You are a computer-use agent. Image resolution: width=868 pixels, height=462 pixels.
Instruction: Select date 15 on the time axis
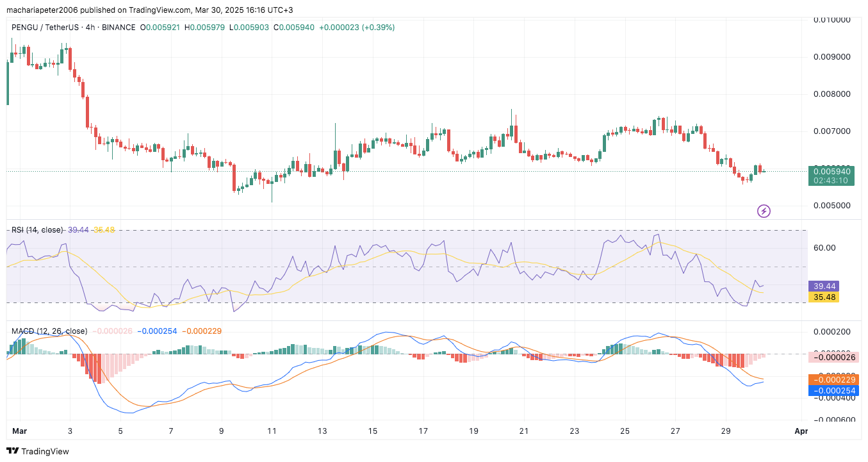click(373, 431)
